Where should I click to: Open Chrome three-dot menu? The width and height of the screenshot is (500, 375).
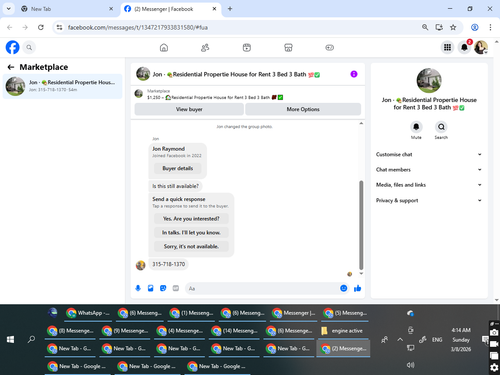[490, 27]
